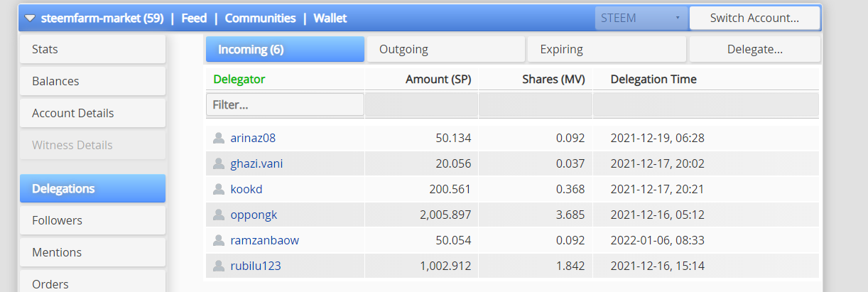868x292 pixels.
Task: Switch to the Expiring delegations tab
Action: 606,50
